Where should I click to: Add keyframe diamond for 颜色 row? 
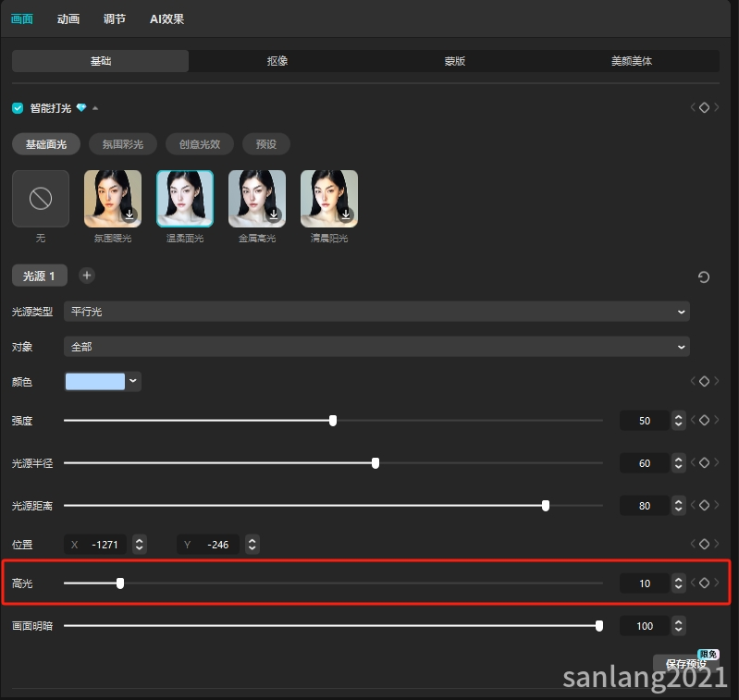coord(704,381)
